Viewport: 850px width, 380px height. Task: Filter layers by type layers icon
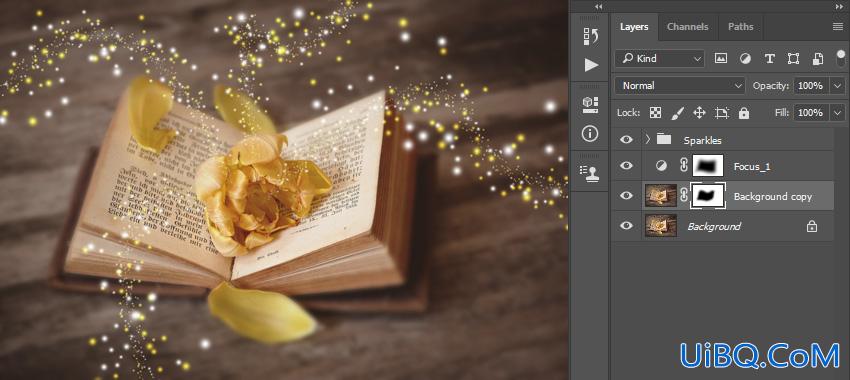click(769, 59)
